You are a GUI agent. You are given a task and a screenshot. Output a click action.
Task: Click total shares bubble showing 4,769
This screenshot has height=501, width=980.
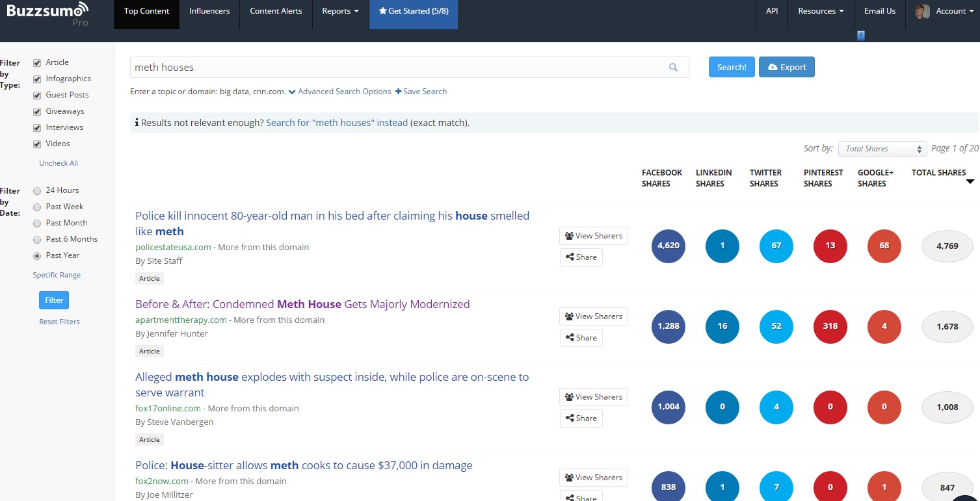point(947,246)
